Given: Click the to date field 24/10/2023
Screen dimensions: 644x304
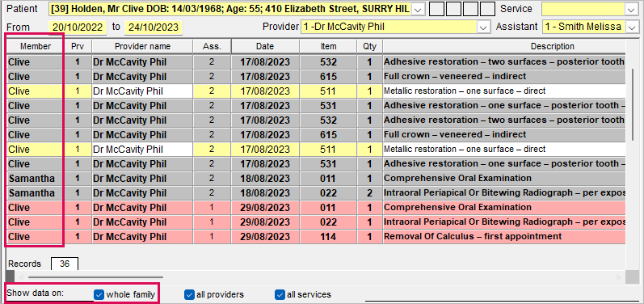Looking at the screenshot, I should click(x=154, y=27).
